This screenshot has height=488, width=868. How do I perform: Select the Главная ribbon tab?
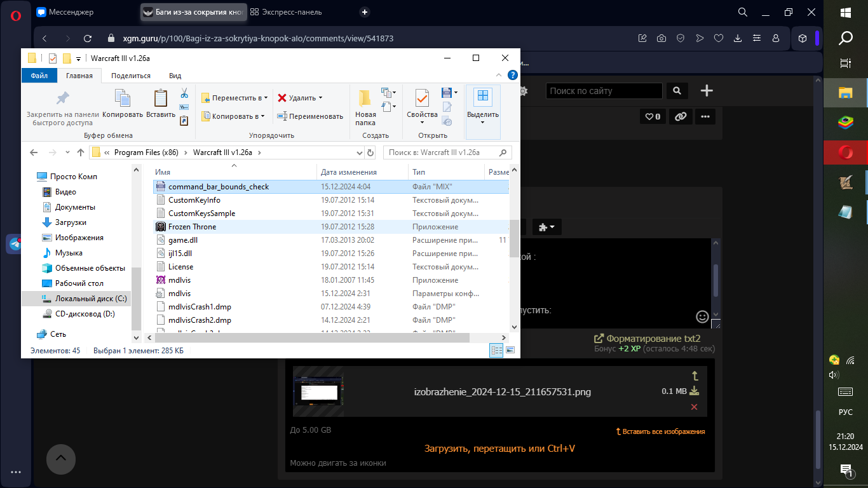tap(79, 76)
